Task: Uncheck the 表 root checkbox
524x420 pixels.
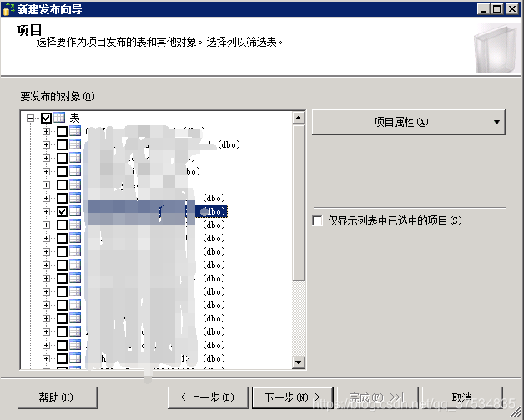Action: tap(46, 118)
